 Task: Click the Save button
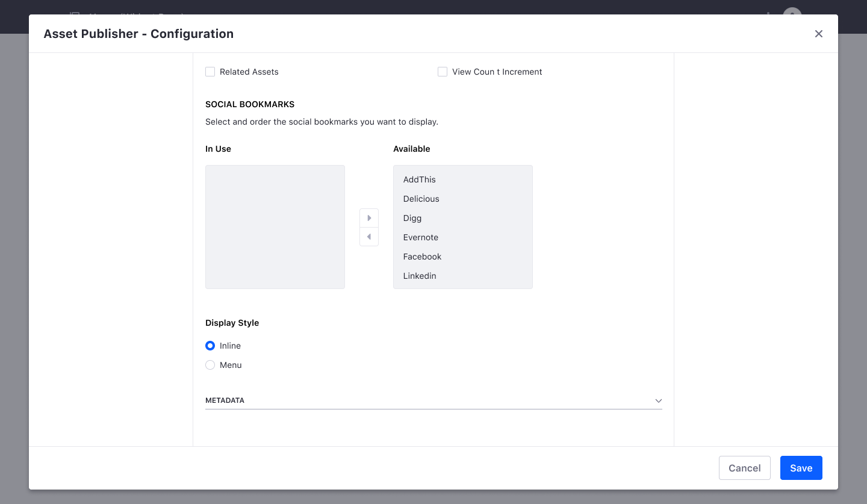click(801, 468)
